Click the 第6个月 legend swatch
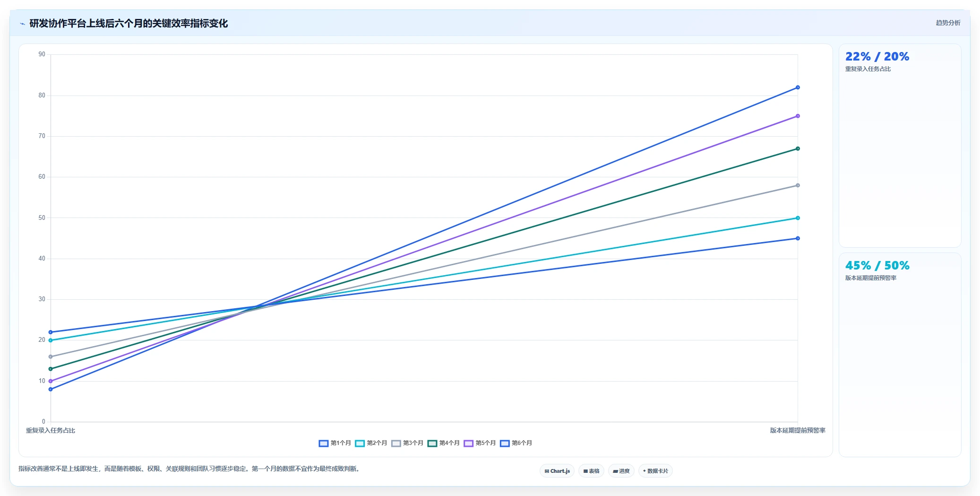 (x=505, y=443)
